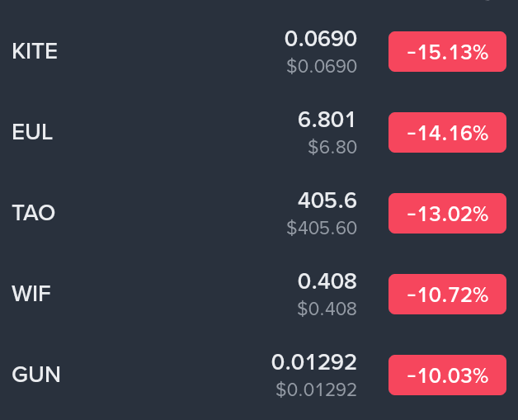Select the $0.408 dollar value
518x420 pixels.
point(327,309)
